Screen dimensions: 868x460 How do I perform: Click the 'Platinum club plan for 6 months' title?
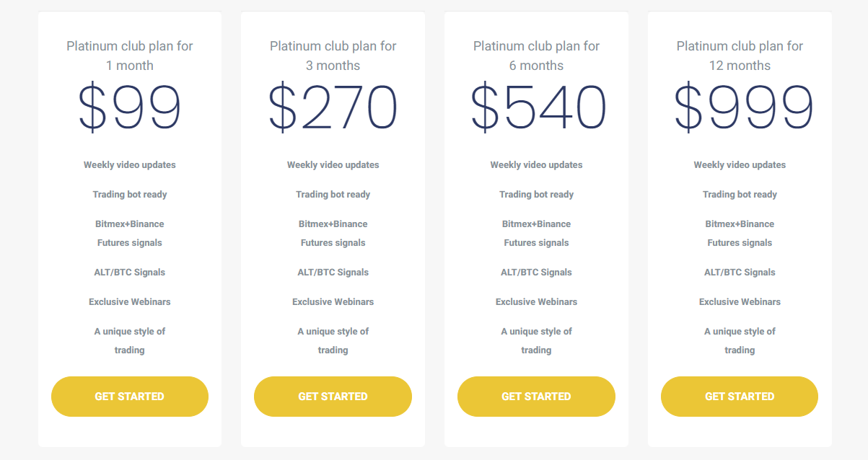536,56
